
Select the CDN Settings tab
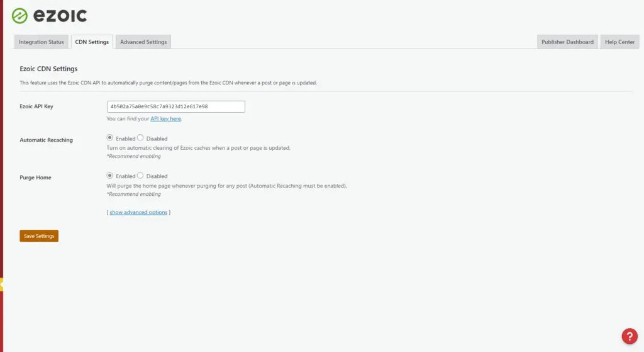click(92, 42)
